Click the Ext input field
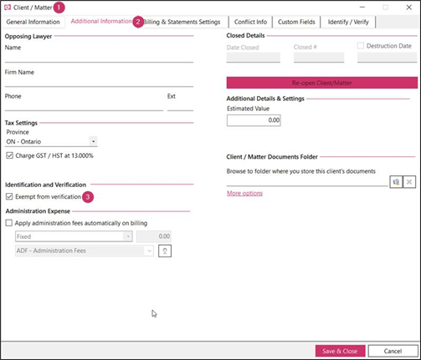421x360 pixels. click(180, 106)
